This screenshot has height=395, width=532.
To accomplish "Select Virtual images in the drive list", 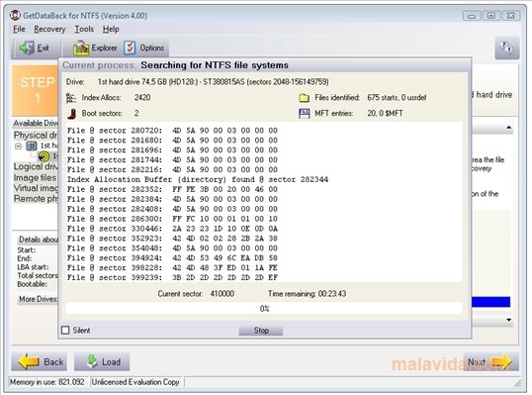I will click(x=36, y=188).
